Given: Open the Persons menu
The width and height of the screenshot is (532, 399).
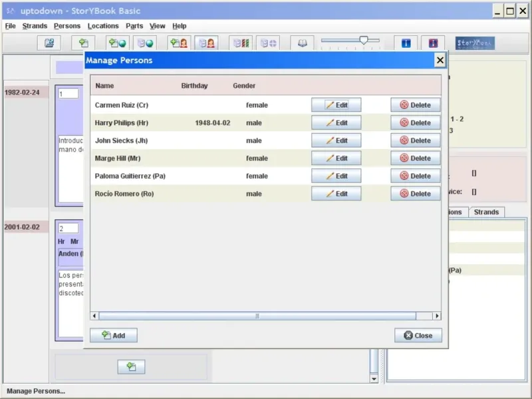Looking at the screenshot, I should [67, 26].
